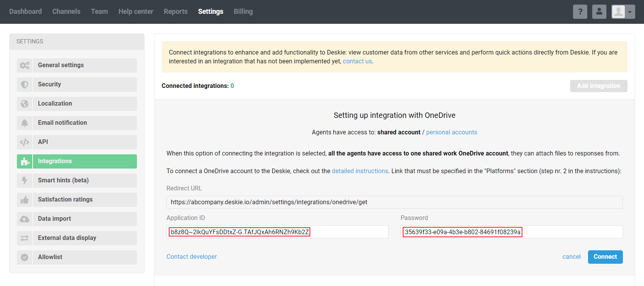Screen dimensions: 644x286
Task: Switch to personal accounts option
Action: pos(451,132)
